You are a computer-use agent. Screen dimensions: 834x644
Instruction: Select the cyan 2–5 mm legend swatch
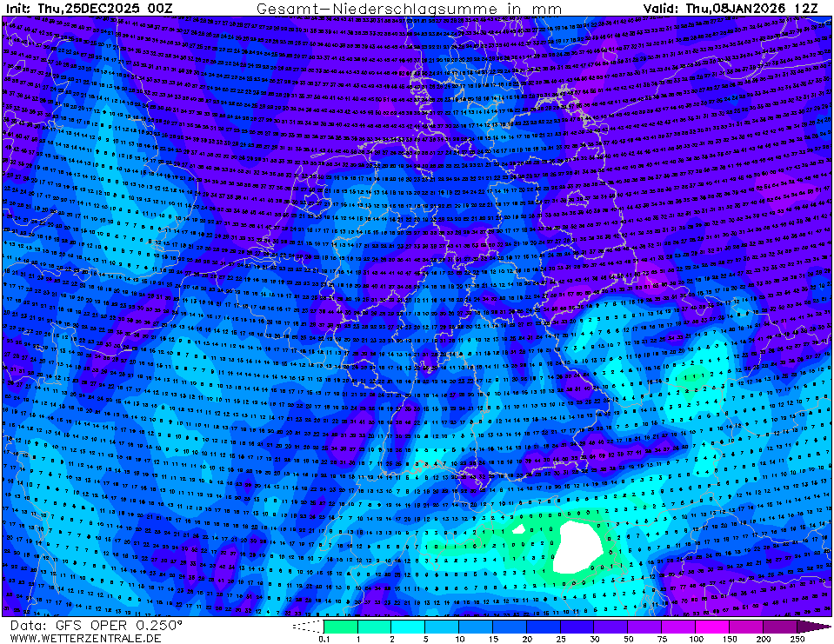[408, 626]
